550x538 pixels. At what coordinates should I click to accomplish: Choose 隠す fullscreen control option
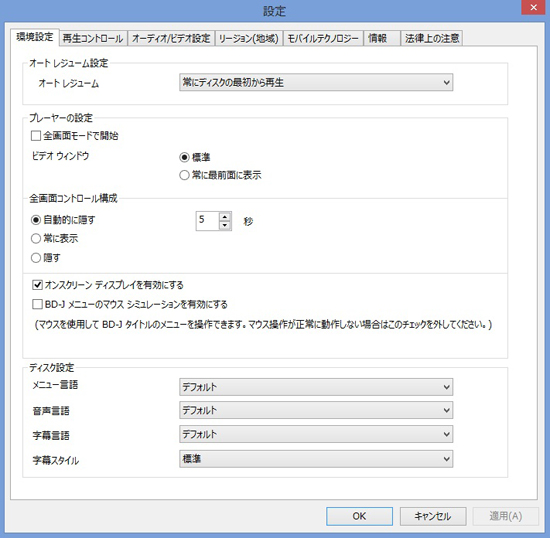pyautogui.click(x=36, y=258)
